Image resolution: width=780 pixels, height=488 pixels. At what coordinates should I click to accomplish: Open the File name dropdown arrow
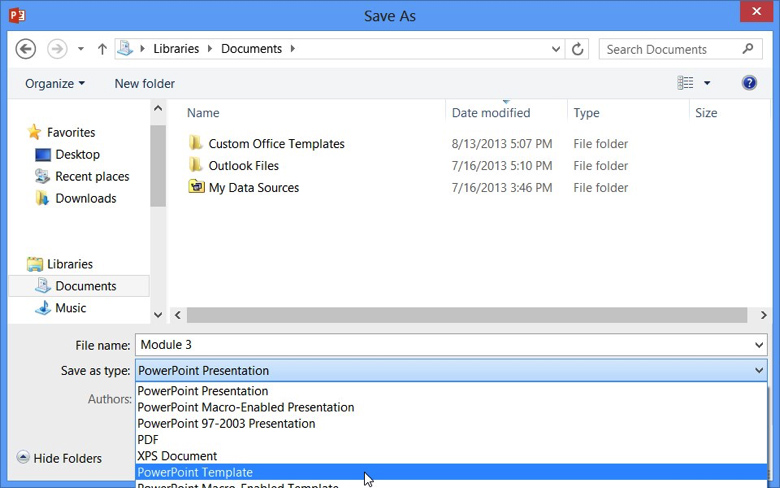[759, 345]
